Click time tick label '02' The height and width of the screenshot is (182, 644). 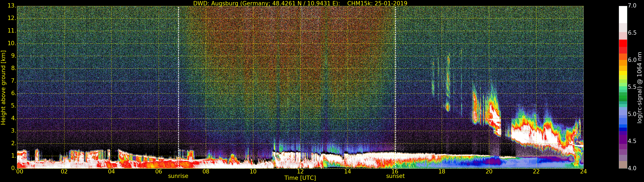(64, 172)
